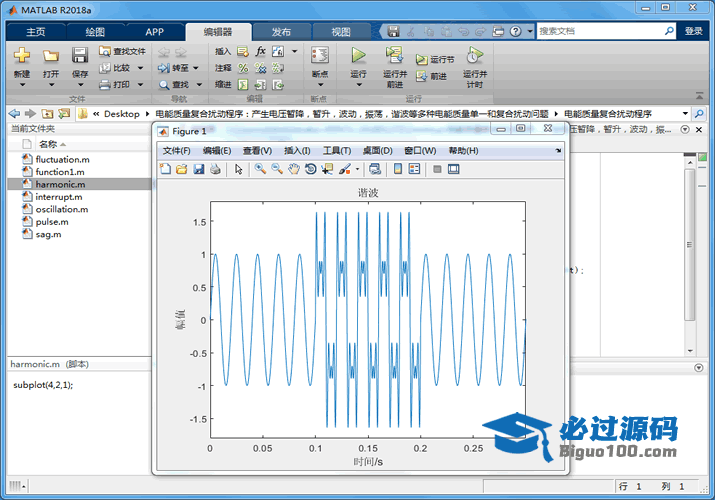
Task: Click the New (新建) script icon
Action: coord(21,55)
